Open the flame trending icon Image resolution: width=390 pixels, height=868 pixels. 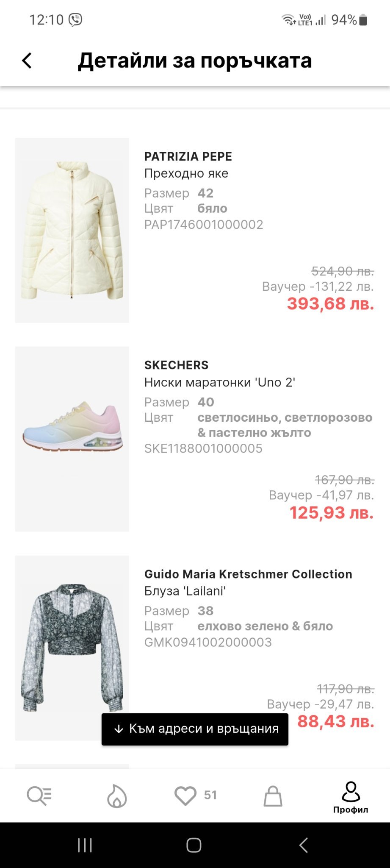[117, 796]
